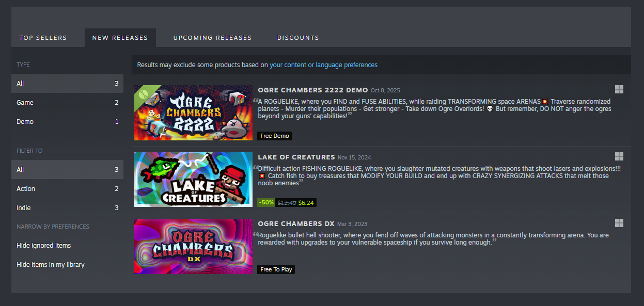644x306 pixels.
Task: Click the Oct 8, 2025 release date
Action: [x=385, y=90]
